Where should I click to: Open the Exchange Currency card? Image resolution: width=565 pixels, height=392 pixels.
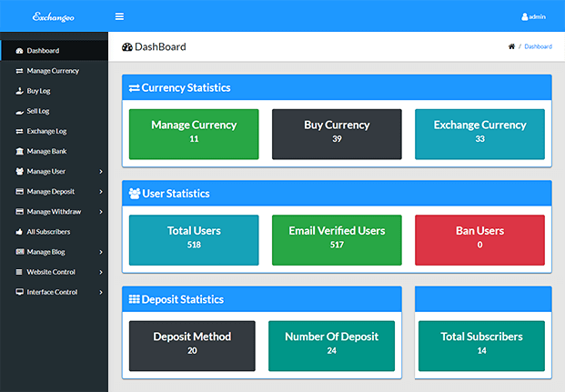click(480, 134)
